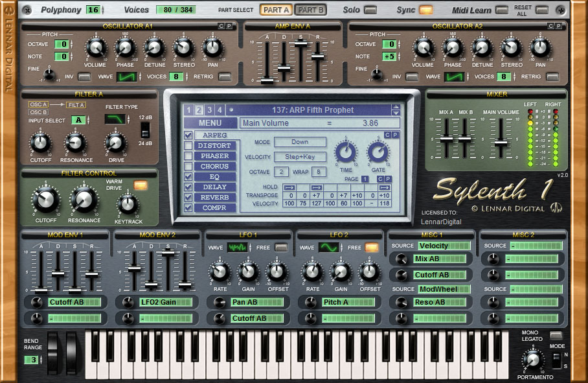Open the MENU button on the display
Image resolution: width=588 pixels, height=383 pixels.
point(210,123)
